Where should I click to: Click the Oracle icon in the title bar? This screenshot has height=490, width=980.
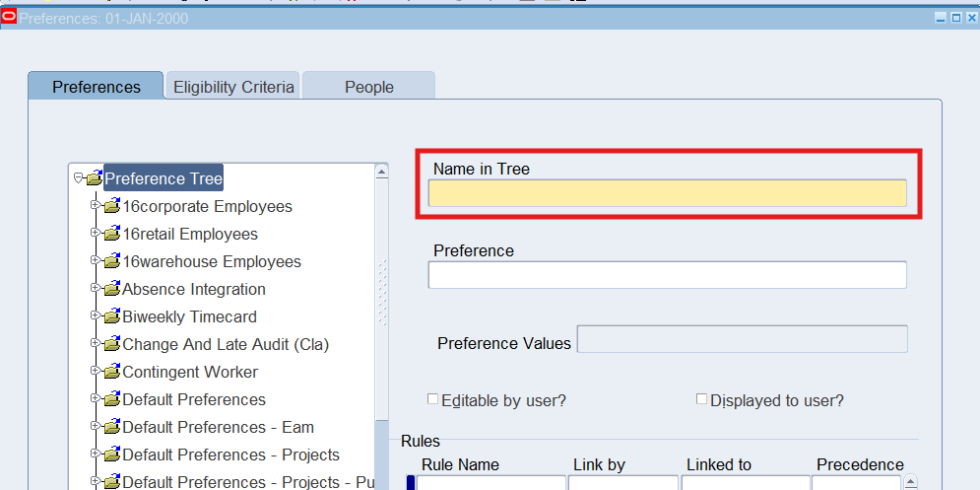9,17
